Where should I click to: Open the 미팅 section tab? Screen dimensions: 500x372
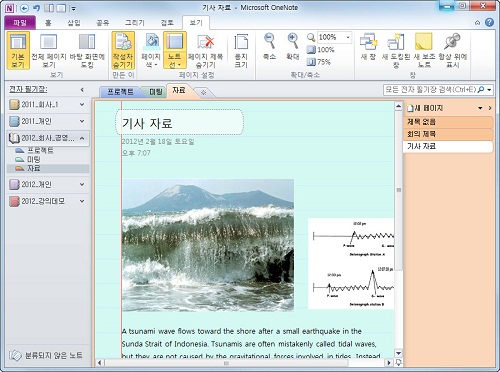155,92
